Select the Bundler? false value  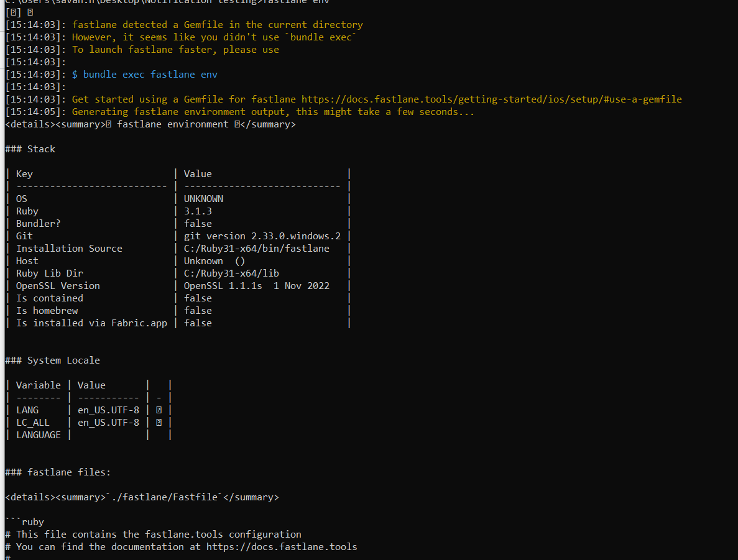[198, 223]
